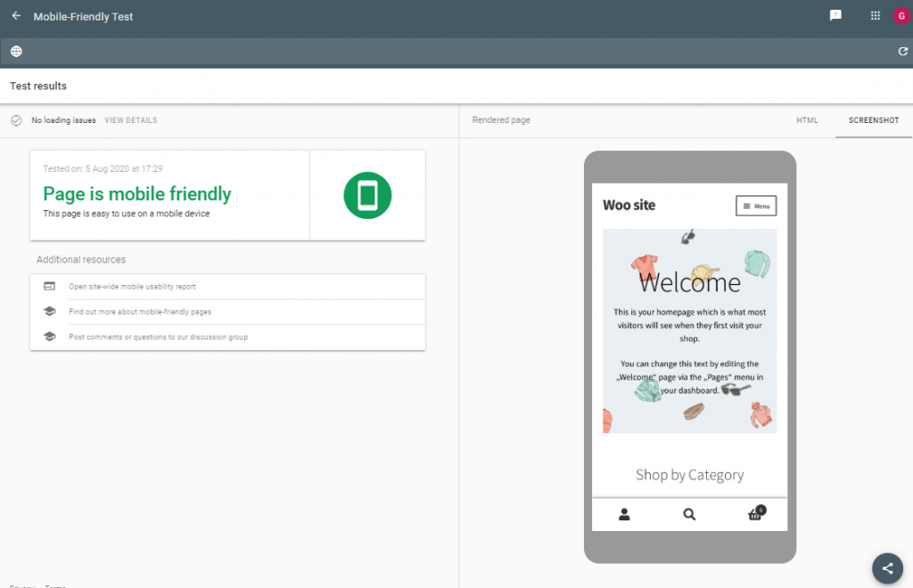The width and height of the screenshot is (913, 588).
Task: Post comments to the discussion group
Action: point(158,337)
